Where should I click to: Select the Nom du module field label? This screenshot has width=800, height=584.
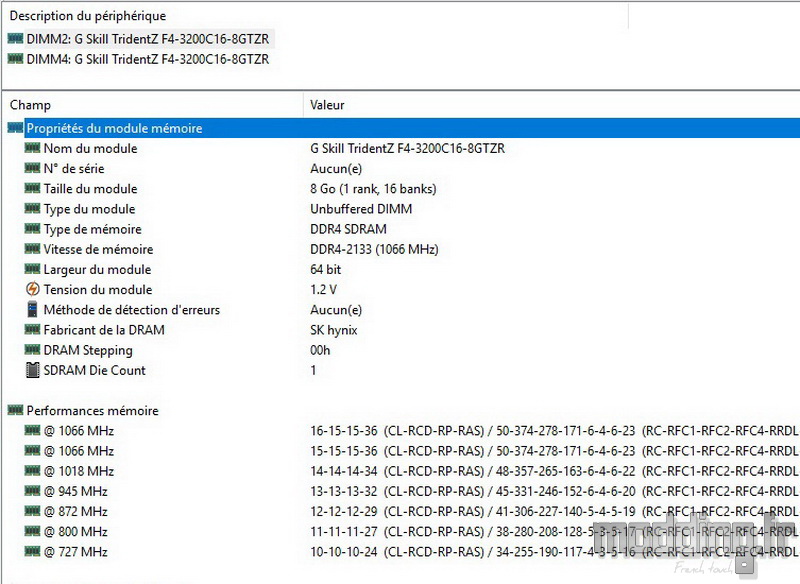(x=90, y=148)
